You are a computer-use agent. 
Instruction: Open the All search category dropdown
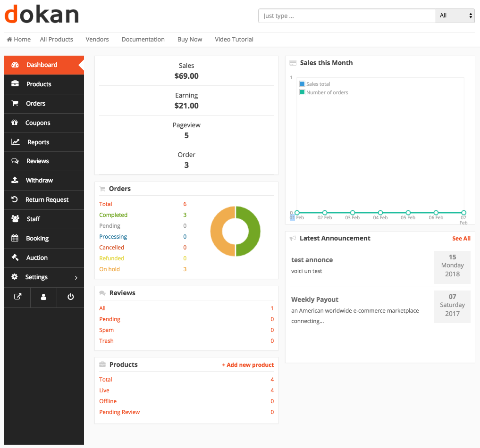pyautogui.click(x=455, y=16)
